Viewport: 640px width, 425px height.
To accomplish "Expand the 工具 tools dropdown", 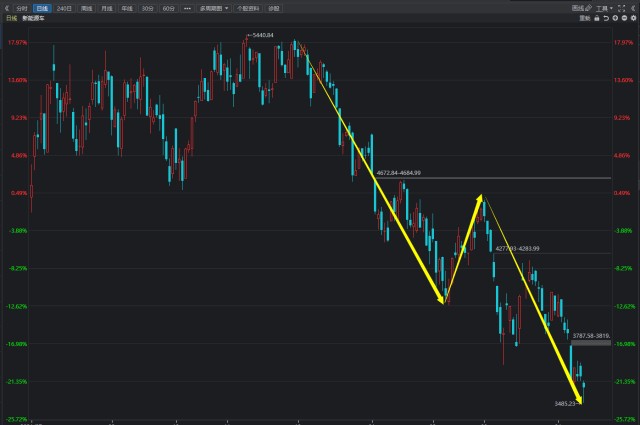I will [x=604, y=8].
